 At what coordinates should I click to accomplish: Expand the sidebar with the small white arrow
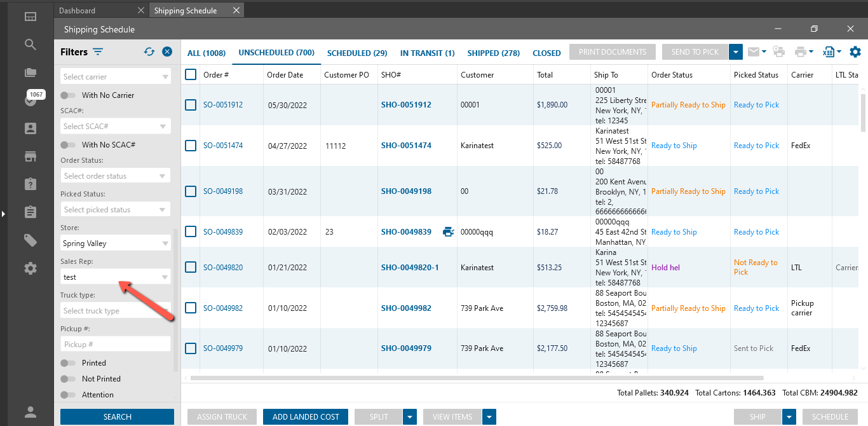click(x=3, y=214)
